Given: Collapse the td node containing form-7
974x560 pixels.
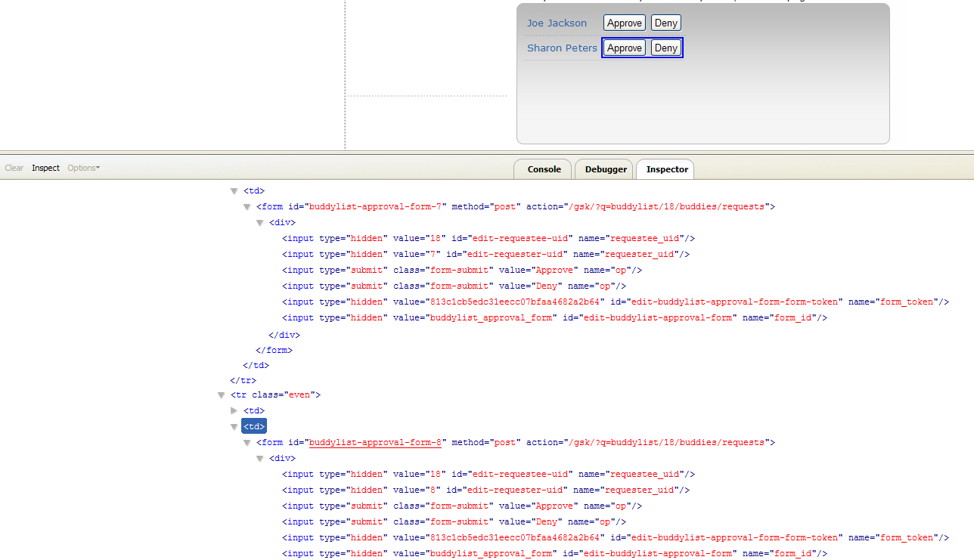Looking at the screenshot, I should coord(234,191).
